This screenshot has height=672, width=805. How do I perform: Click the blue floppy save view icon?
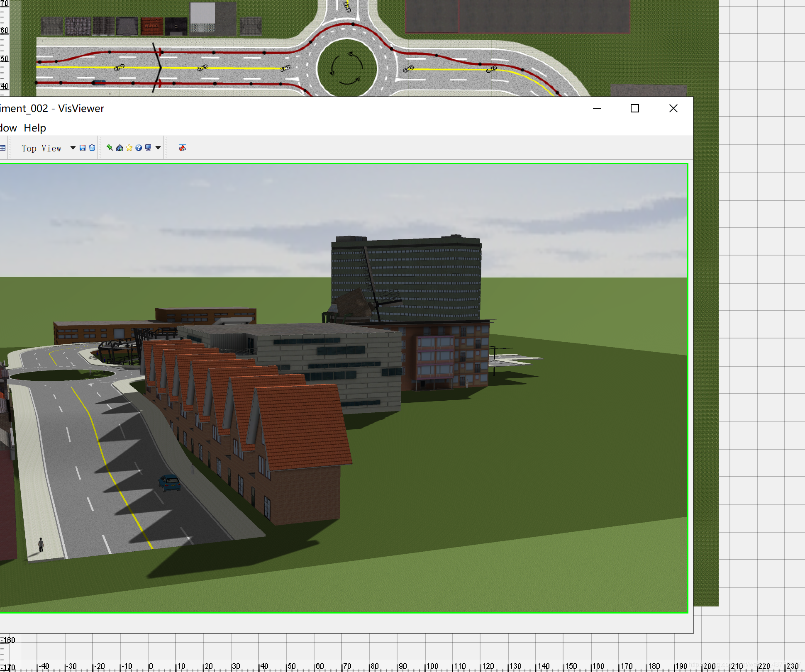pos(82,148)
